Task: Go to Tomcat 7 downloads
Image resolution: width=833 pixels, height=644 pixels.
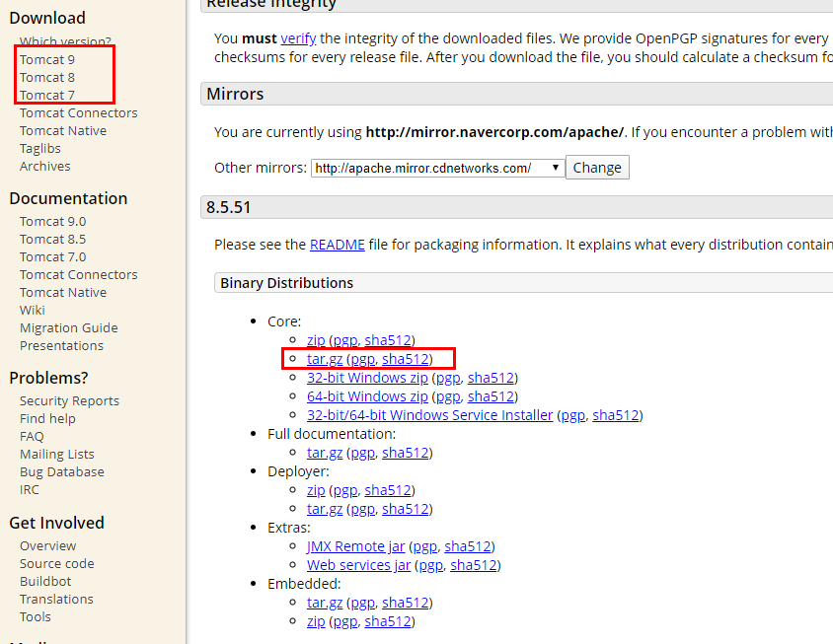Action: click(47, 95)
